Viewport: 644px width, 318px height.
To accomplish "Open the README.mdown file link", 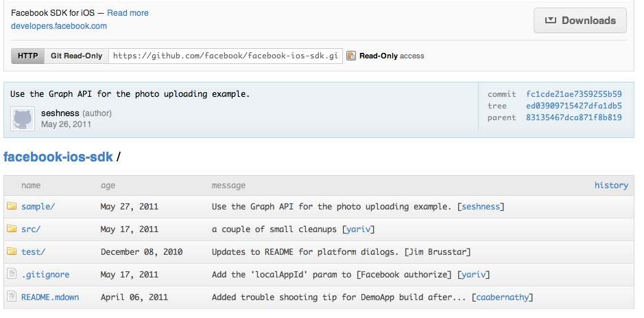I will click(50, 297).
